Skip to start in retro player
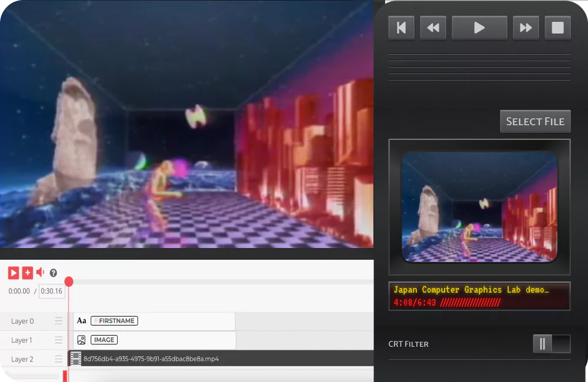This screenshot has height=382, width=588. click(401, 28)
